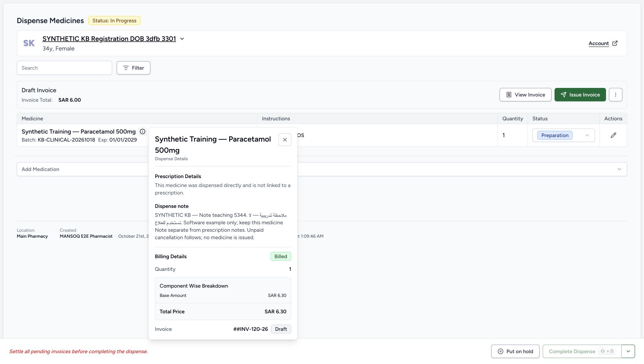The width and height of the screenshot is (644, 364).
Task: Click the Invoice Total SAR 6.00 value
Action: coord(70,100)
